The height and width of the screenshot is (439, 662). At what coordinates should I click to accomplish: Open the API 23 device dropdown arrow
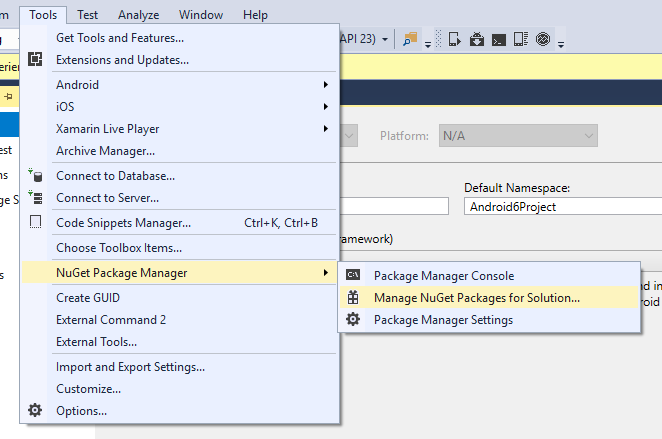point(385,40)
